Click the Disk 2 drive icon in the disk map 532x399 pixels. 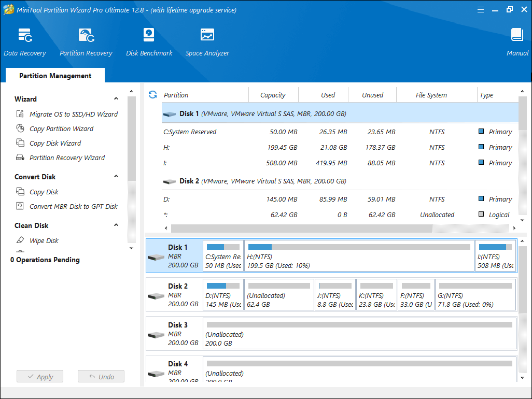point(156,296)
